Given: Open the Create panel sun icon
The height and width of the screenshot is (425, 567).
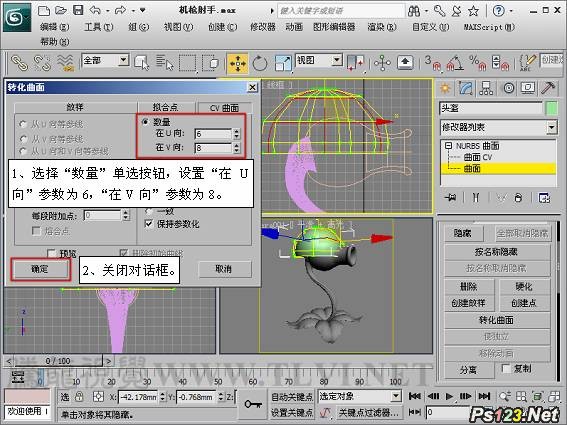Looking at the screenshot, I should click(x=445, y=88).
